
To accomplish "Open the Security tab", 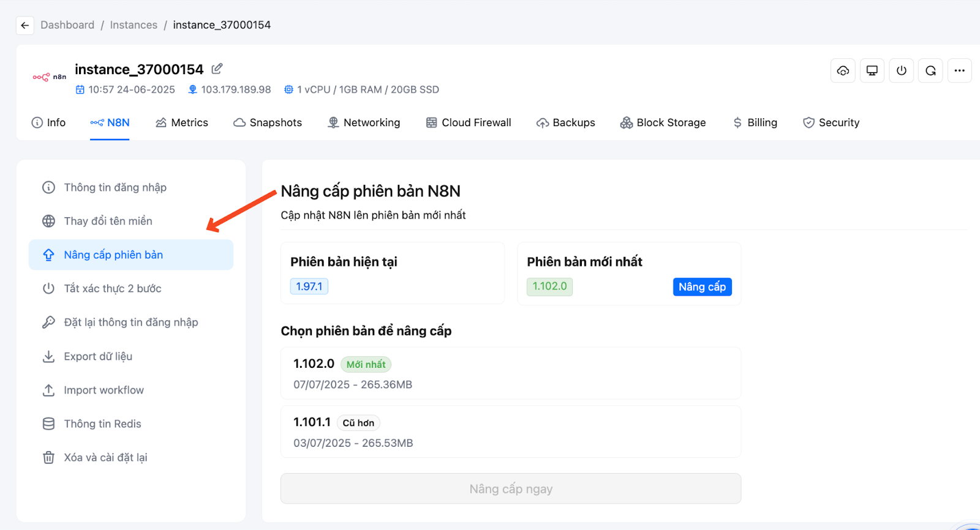I will click(831, 122).
